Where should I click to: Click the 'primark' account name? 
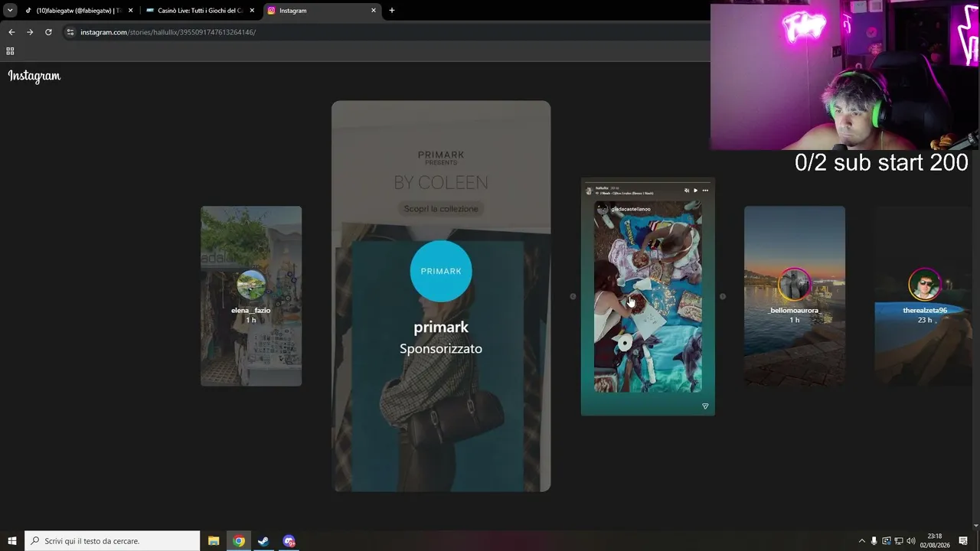point(441,327)
